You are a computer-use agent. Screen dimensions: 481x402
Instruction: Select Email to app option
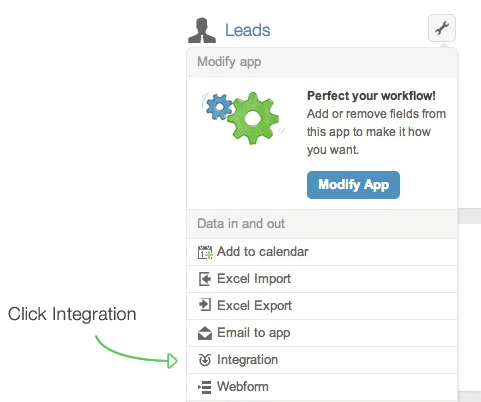322,333
